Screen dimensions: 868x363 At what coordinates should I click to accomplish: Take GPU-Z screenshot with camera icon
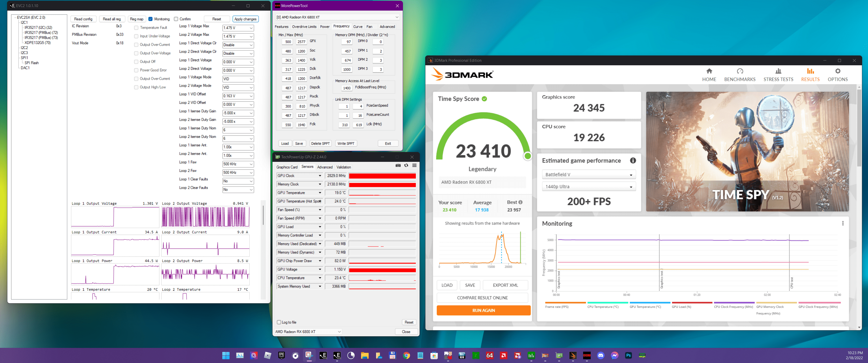398,165
